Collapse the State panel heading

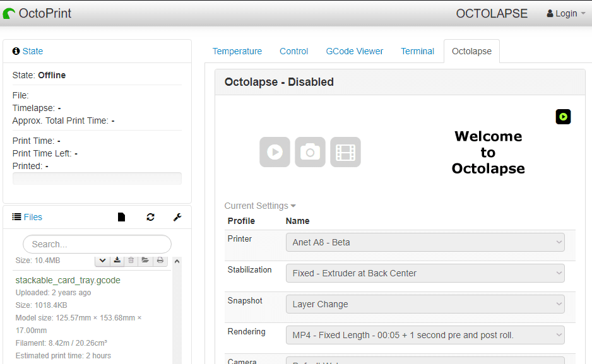tap(32, 51)
